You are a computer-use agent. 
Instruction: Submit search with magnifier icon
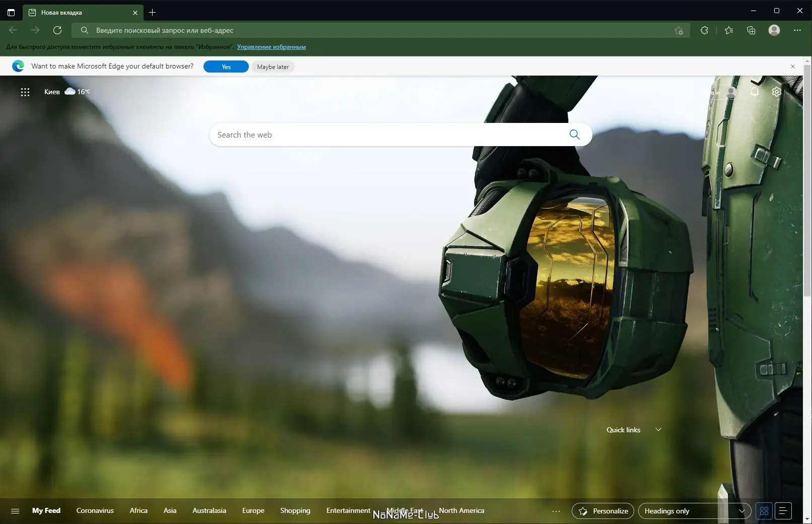point(575,135)
